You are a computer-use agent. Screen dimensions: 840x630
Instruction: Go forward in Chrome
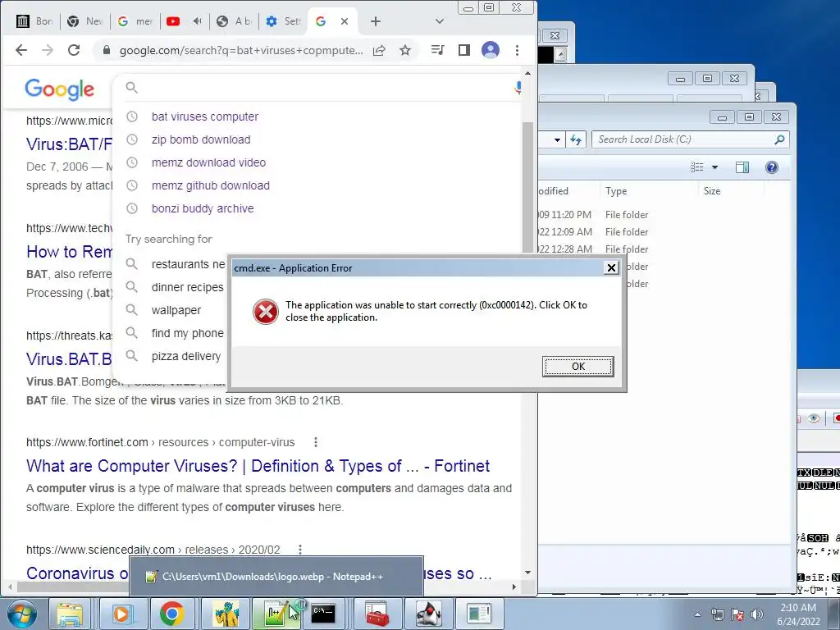pos(48,50)
